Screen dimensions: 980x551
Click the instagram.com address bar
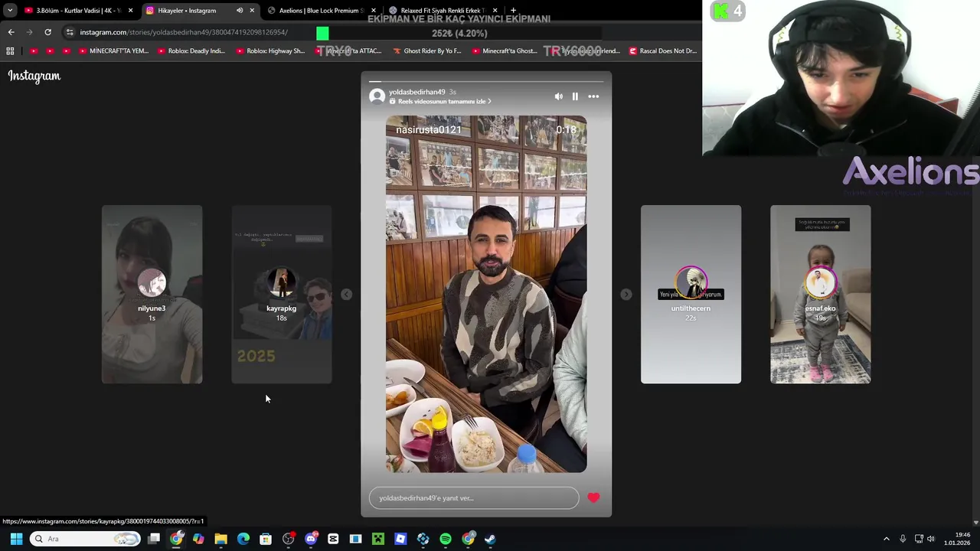[x=184, y=32]
